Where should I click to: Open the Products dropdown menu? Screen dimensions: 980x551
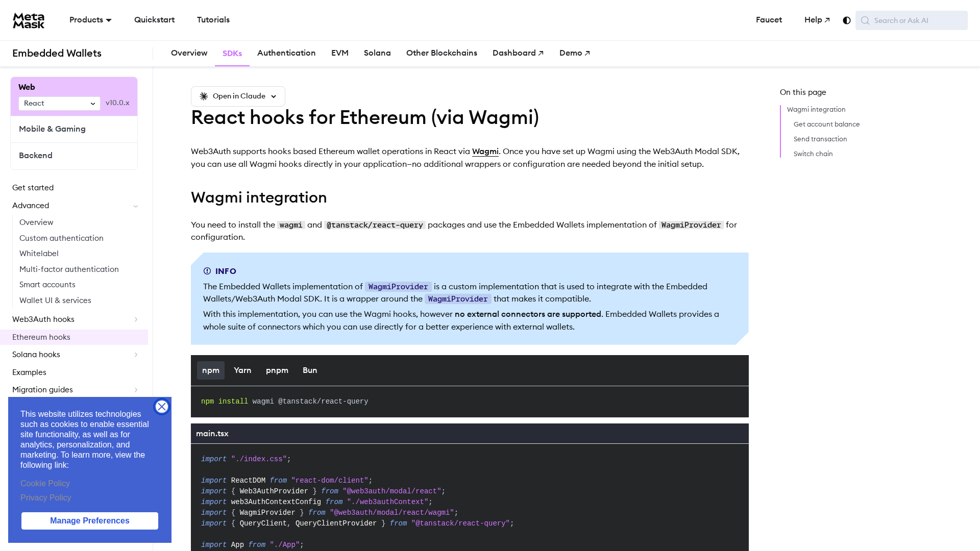tap(90, 20)
